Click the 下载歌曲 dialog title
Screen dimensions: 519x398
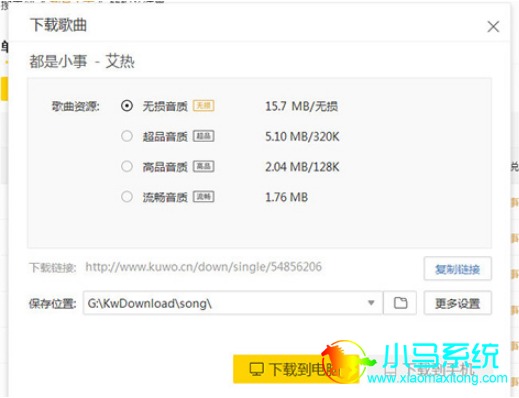click(58, 25)
